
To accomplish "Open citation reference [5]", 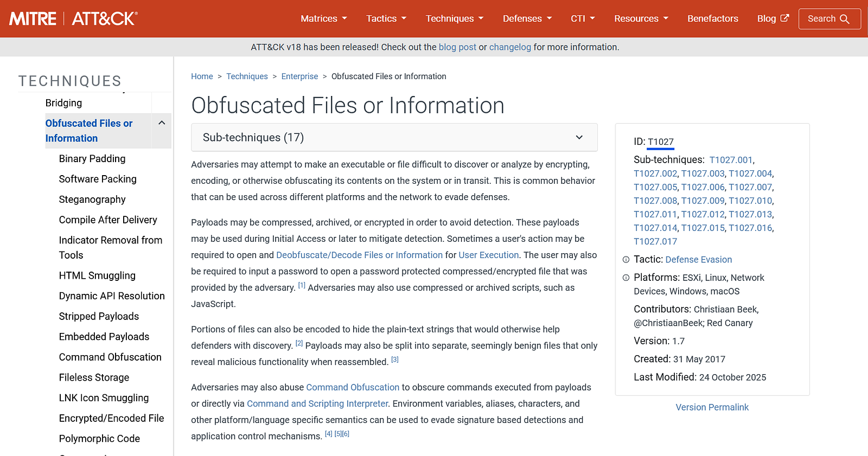I will [338, 434].
